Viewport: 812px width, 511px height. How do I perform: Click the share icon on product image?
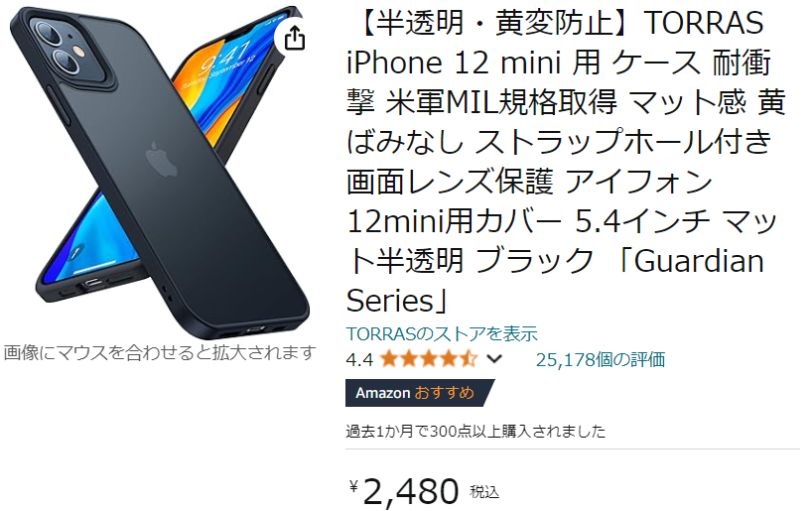pyautogui.click(x=295, y=39)
